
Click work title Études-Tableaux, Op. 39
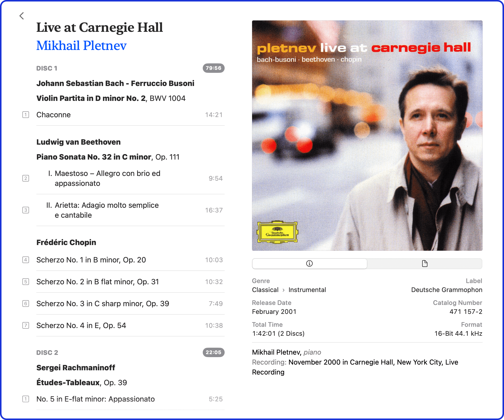coord(82,383)
